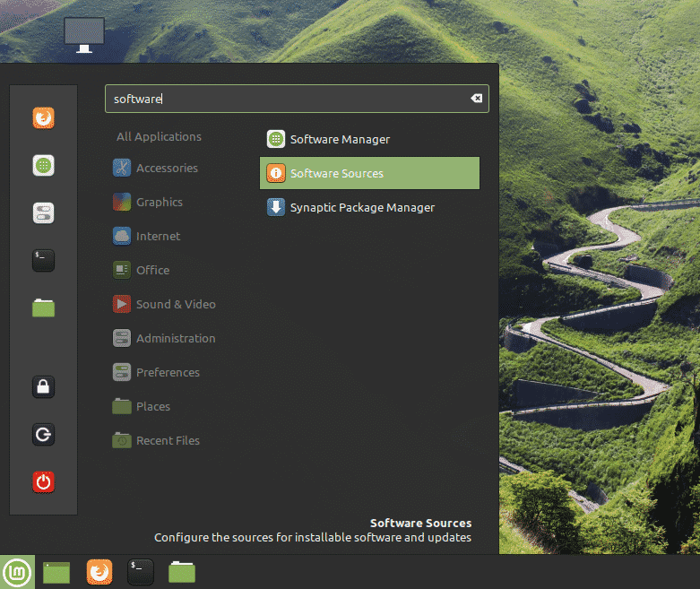Click the Recent Files folder icon
Image resolution: width=700 pixels, height=589 pixels.
click(x=122, y=440)
